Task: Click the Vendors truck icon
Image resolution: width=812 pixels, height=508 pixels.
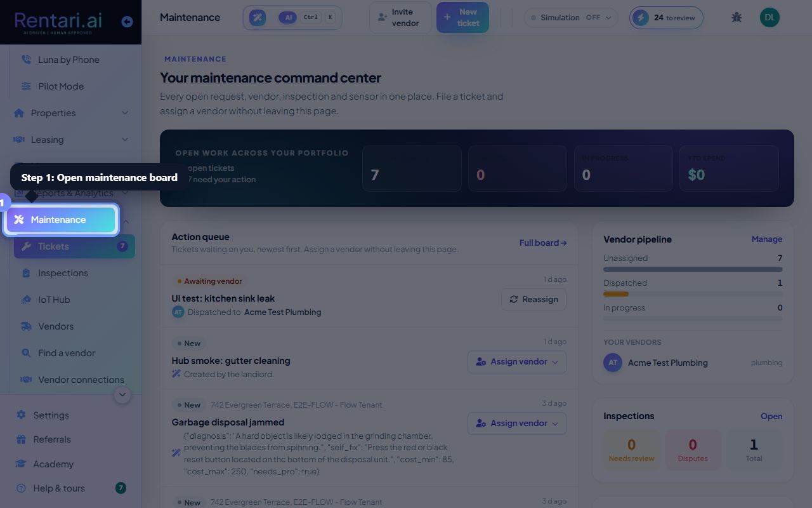Action: pyautogui.click(x=26, y=326)
